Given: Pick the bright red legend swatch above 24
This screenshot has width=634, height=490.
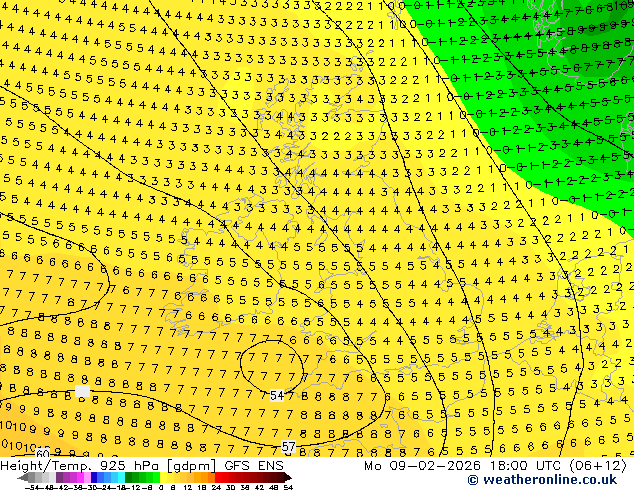Looking at the screenshot, I should [x=218, y=477].
